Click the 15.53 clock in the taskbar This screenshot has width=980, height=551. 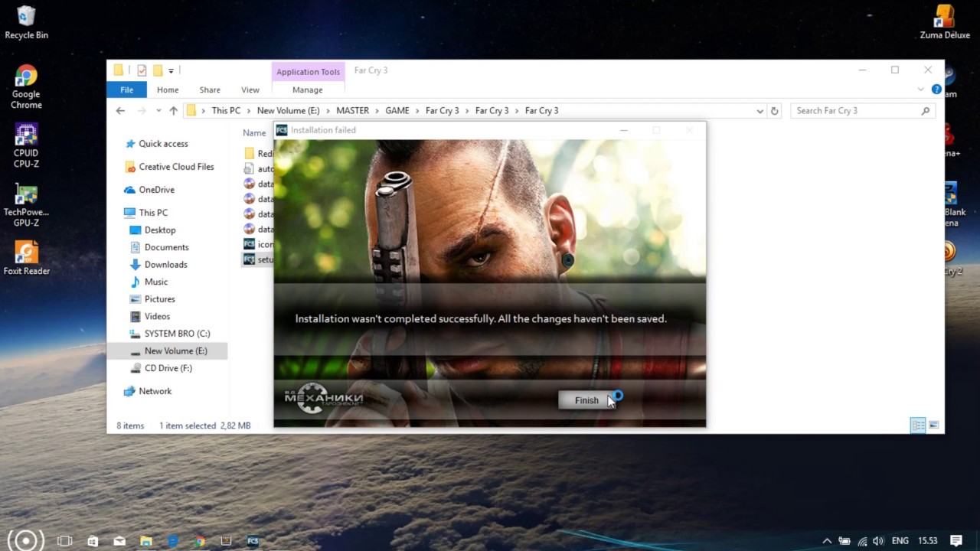pyautogui.click(x=927, y=541)
